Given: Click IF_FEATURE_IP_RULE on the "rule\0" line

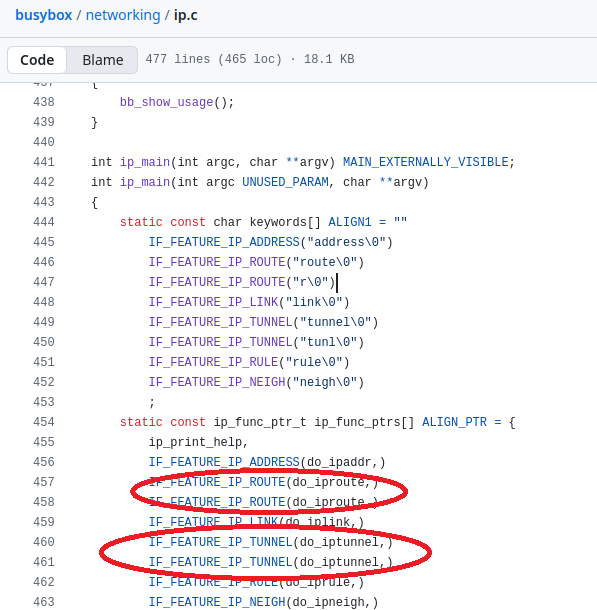Looking at the screenshot, I should (x=214, y=363).
